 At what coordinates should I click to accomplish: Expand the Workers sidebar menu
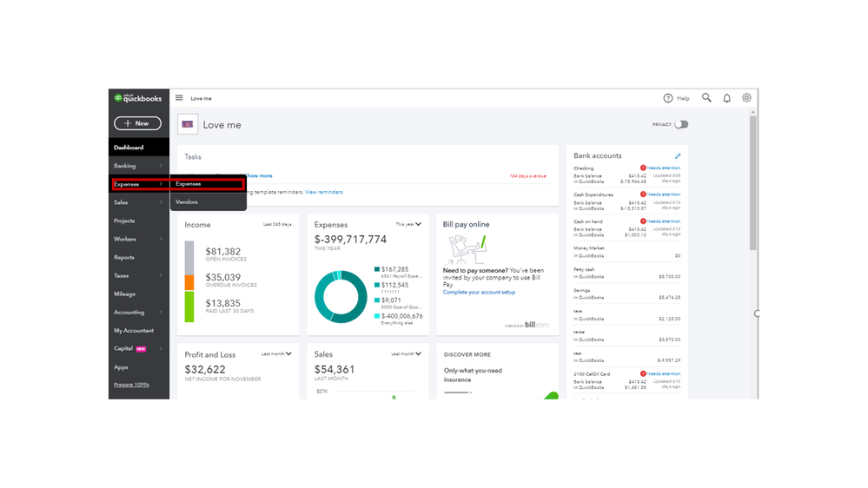(139, 239)
